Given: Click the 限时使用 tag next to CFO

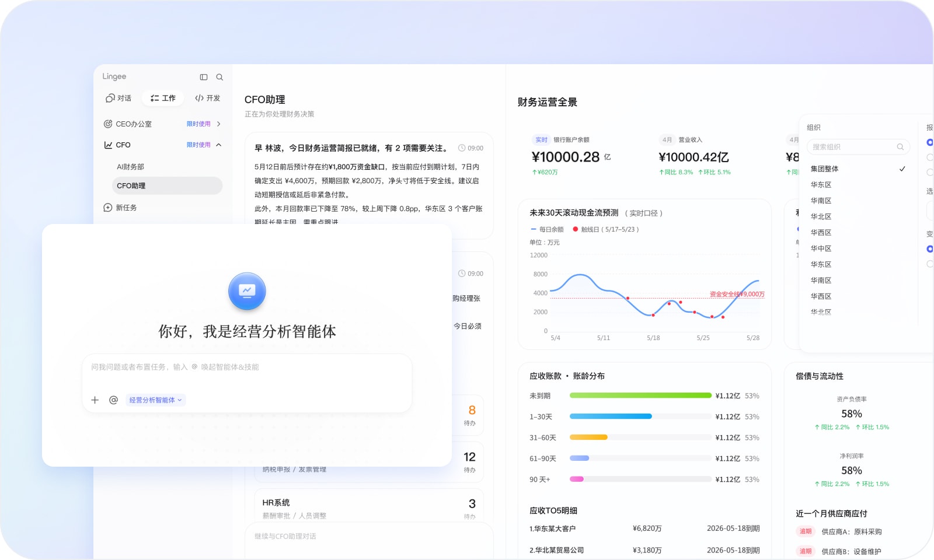Looking at the screenshot, I should (198, 145).
